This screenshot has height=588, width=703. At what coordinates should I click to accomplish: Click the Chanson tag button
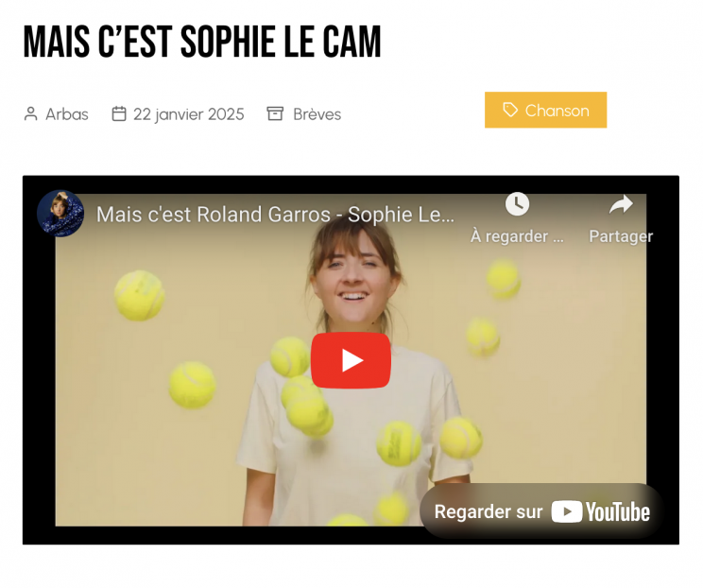[x=545, y=110]
